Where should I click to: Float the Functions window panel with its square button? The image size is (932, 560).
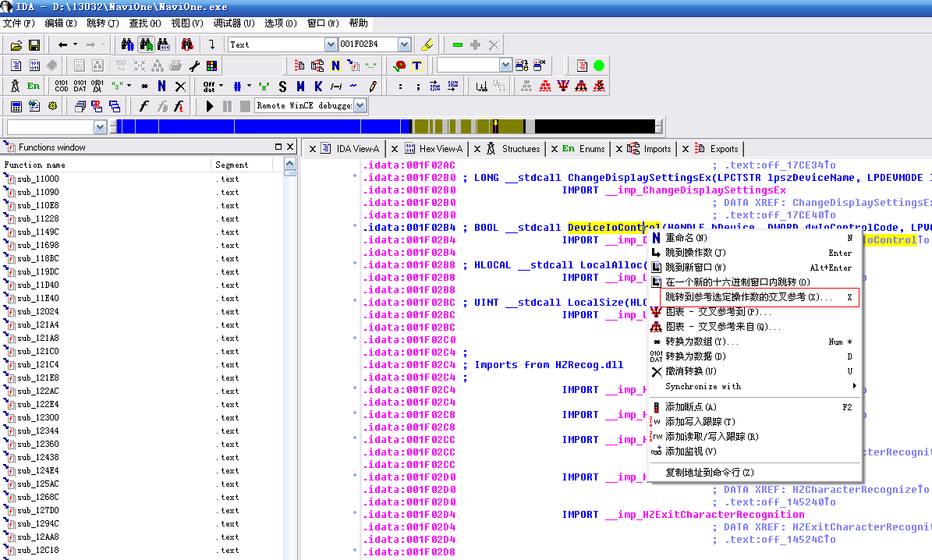coord(278,147)
